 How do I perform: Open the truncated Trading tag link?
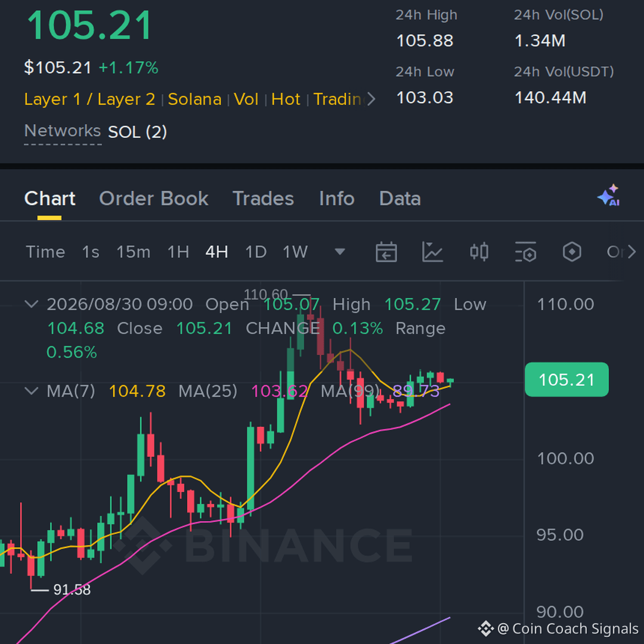click(338, 100)
